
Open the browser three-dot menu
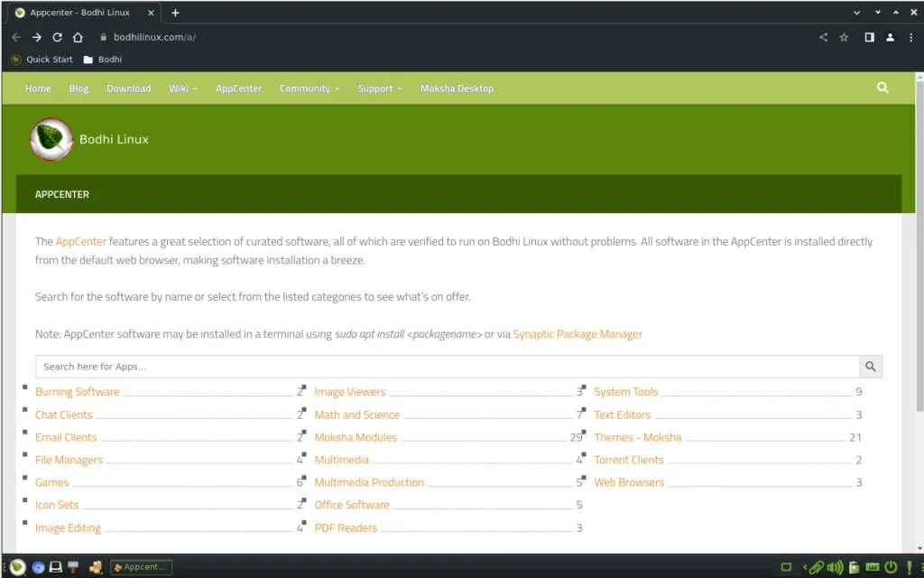point(910,37)
